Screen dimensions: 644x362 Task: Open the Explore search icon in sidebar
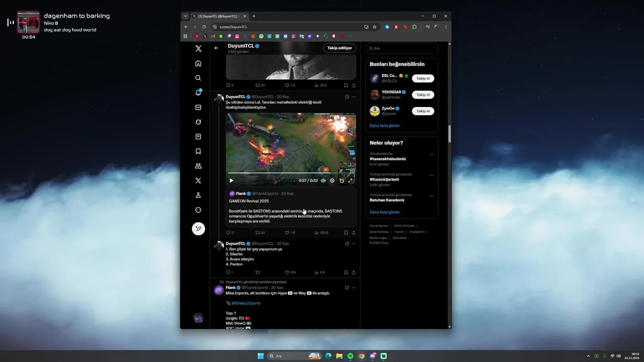pos(198,78)
